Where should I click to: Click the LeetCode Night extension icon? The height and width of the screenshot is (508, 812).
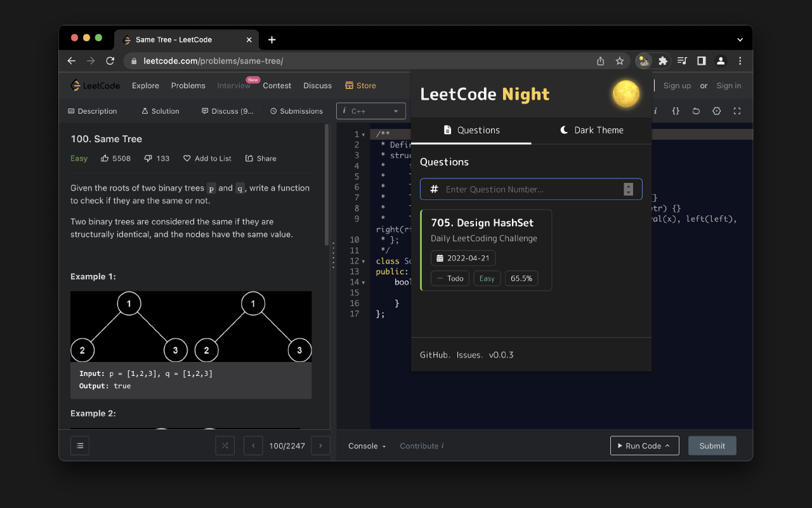click(644, 61)
